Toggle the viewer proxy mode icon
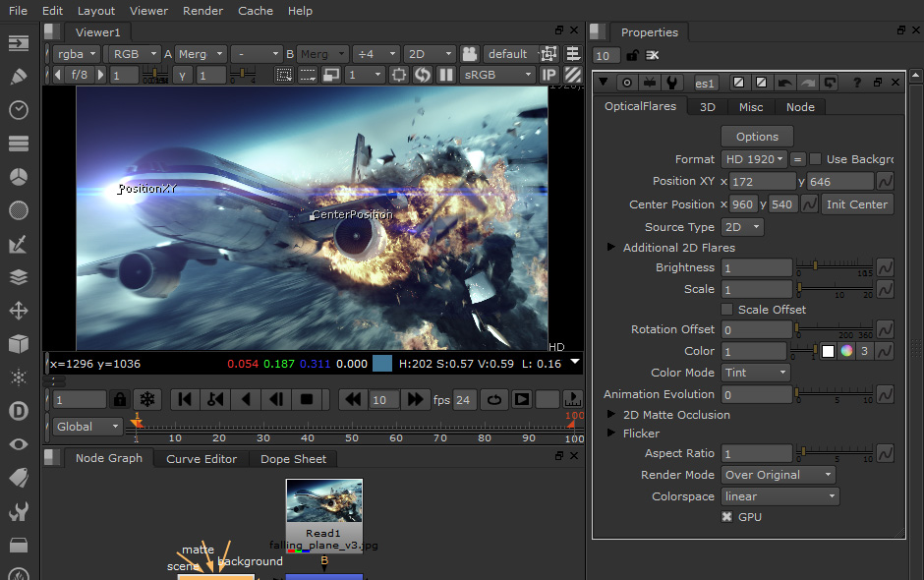Image resolution: width=924 pixels, height=580 pixels. pos(331,75)
